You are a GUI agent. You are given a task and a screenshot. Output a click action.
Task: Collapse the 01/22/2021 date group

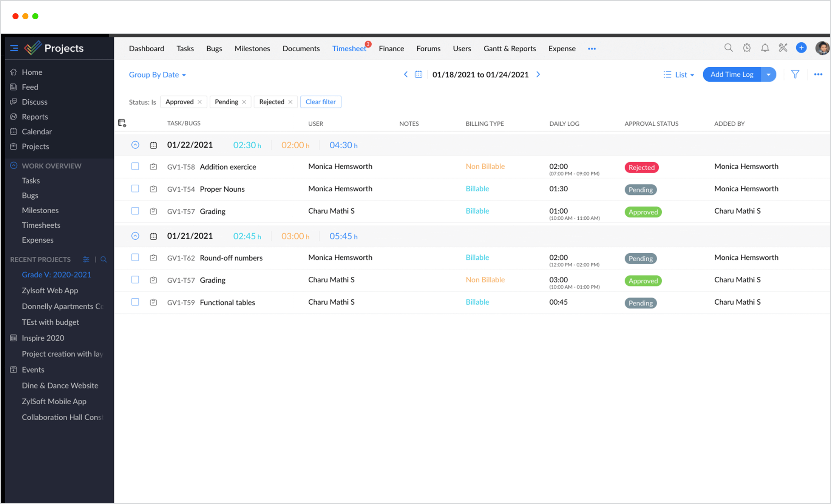tap(135, 145)
